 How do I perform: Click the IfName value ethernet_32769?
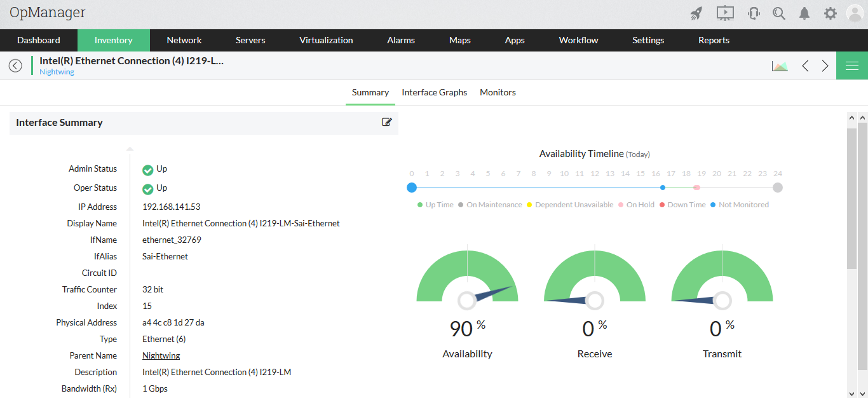(172, 240)
